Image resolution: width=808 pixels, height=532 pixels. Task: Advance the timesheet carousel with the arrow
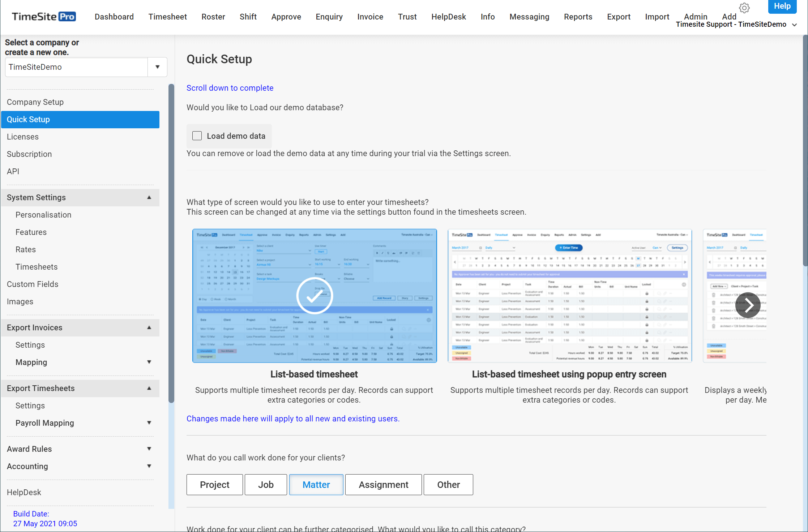[748, 305]
